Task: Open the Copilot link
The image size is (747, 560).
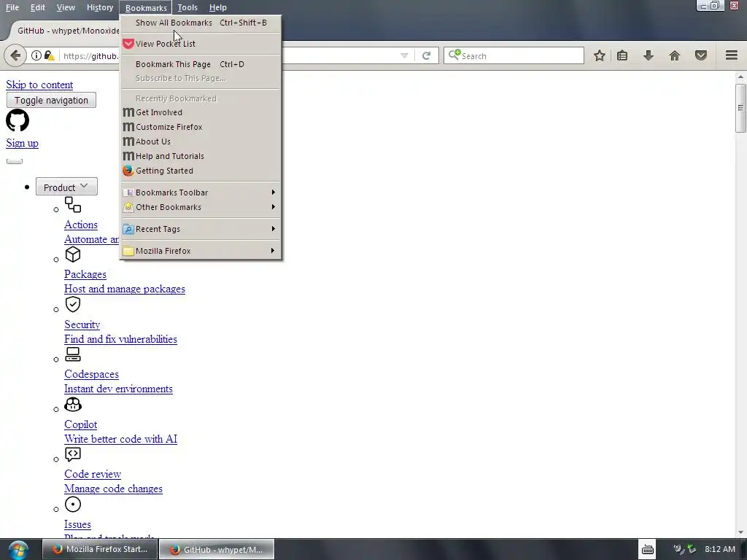Action: 80,424
